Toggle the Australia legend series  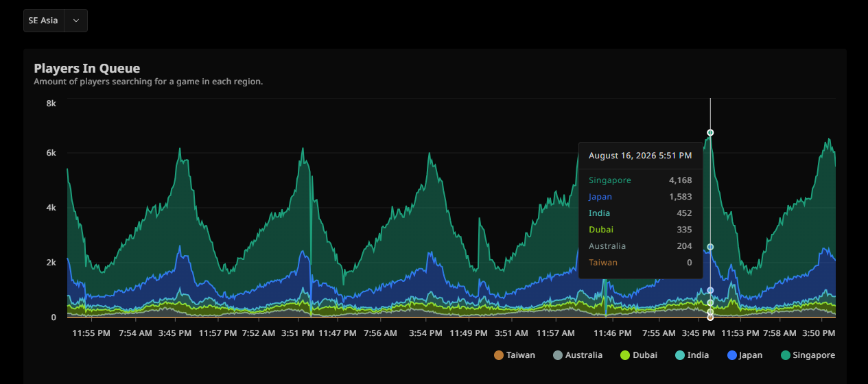[578, 355]
